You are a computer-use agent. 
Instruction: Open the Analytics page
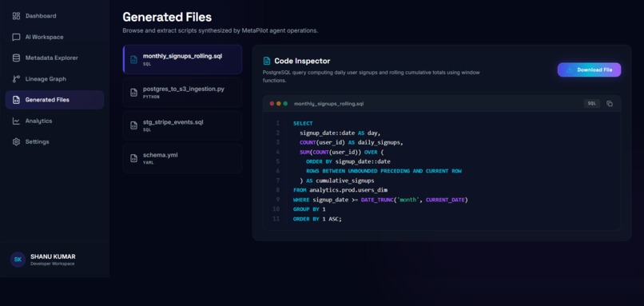tap(54, 121)
